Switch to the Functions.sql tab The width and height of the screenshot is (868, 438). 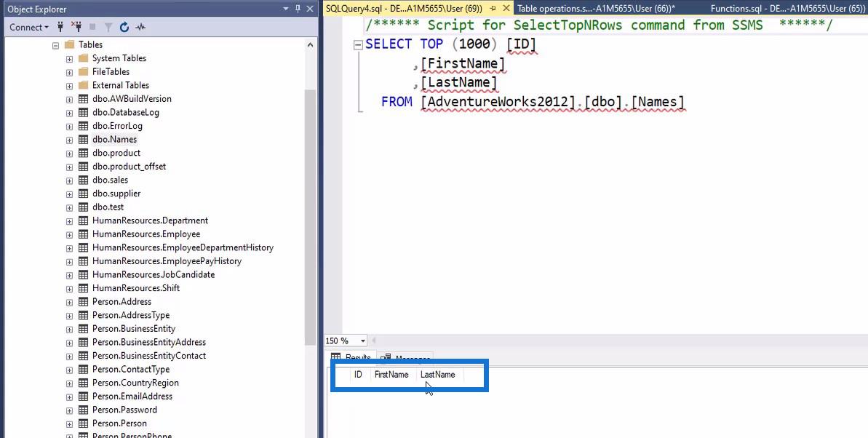pos(788,8)
